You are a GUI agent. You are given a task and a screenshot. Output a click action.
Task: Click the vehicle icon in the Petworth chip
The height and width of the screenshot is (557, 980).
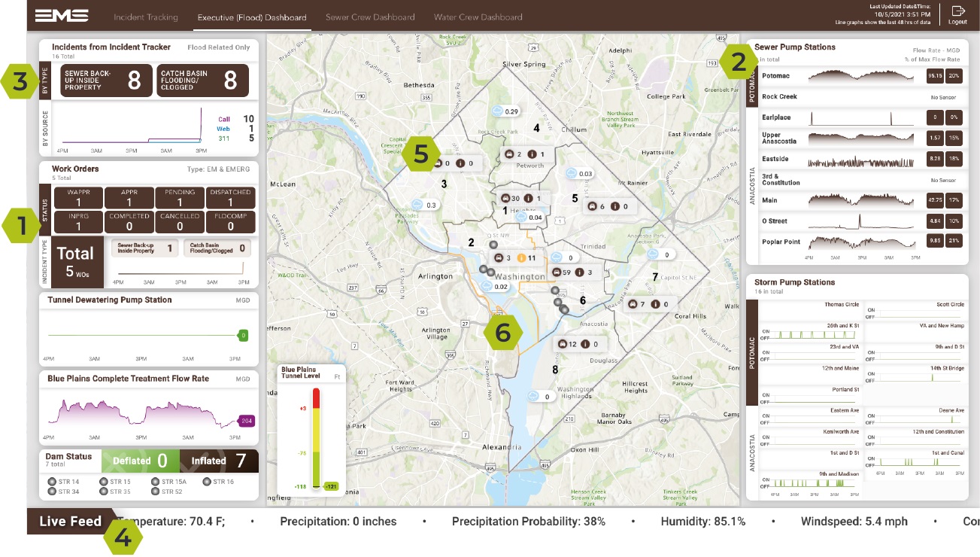click(x=509, y=154)
